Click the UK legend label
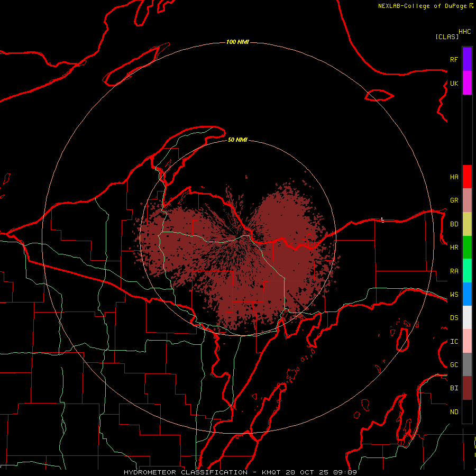 454,83
